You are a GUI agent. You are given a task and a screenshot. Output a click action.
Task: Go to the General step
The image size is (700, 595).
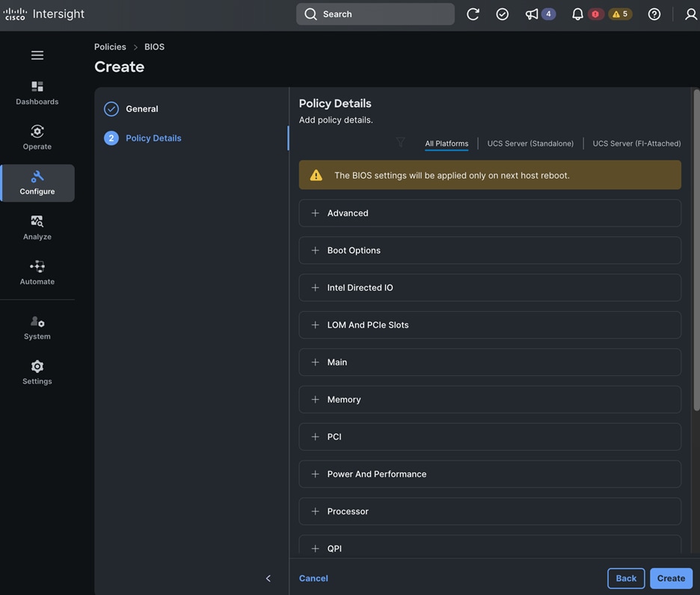point(131,109)
